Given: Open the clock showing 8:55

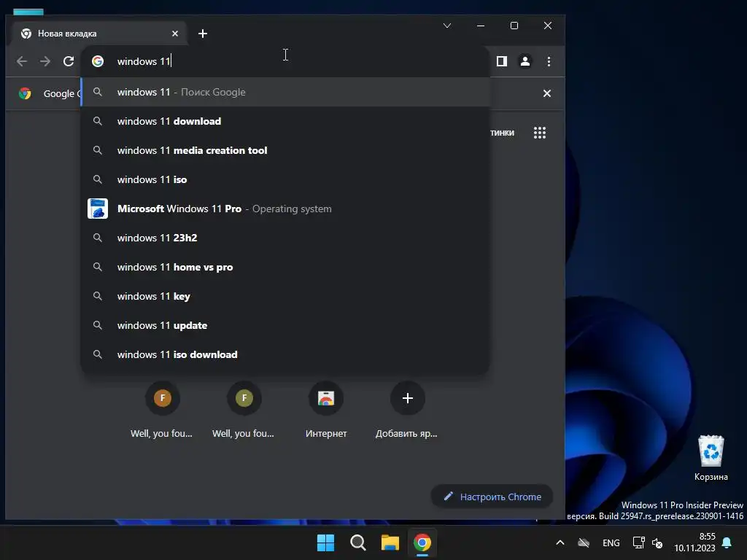Looking at the screenshot, I should (694, 542).
